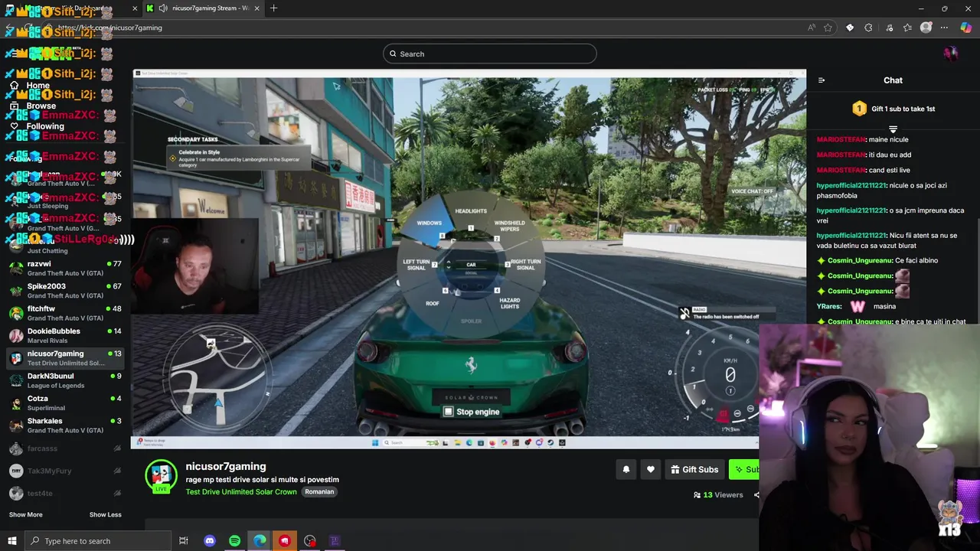
Task: Open Spotify from the taskbar
Action: (235, 541)
